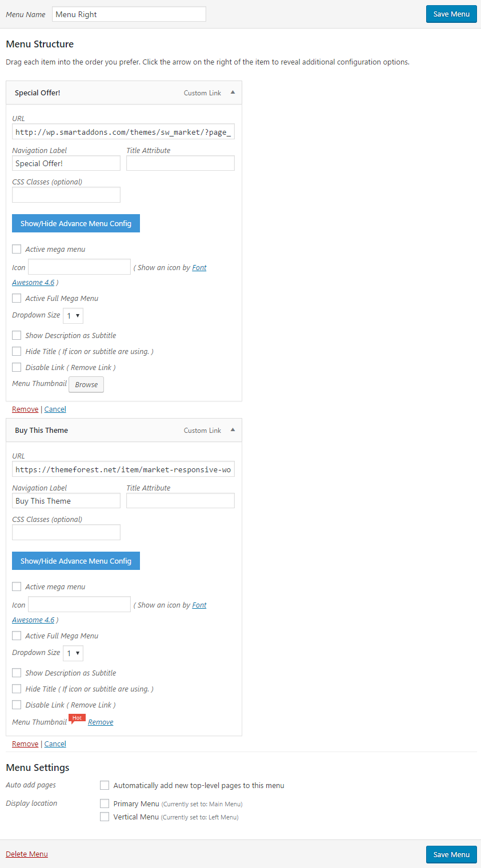Toggle Show/Hide Advance Menu Config for Special Offer!

point(76,223)
